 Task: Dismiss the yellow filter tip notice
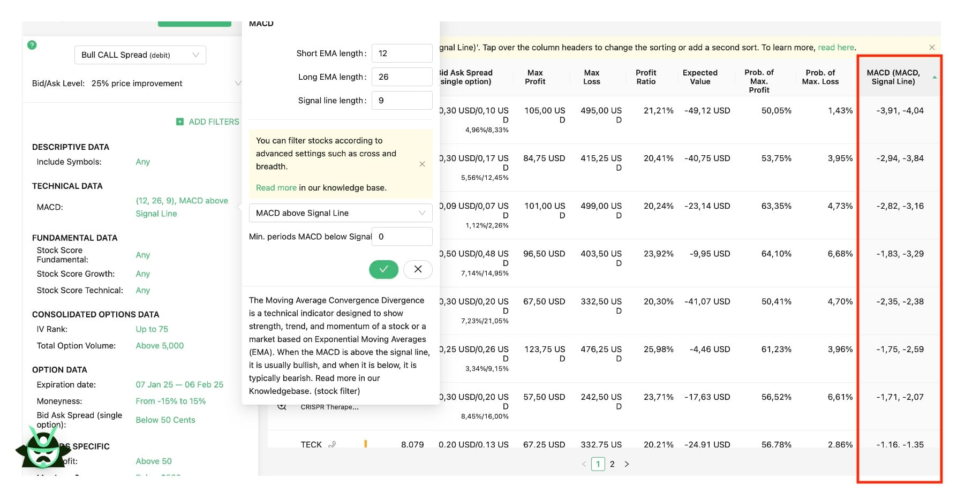click(x=422, y=164)
